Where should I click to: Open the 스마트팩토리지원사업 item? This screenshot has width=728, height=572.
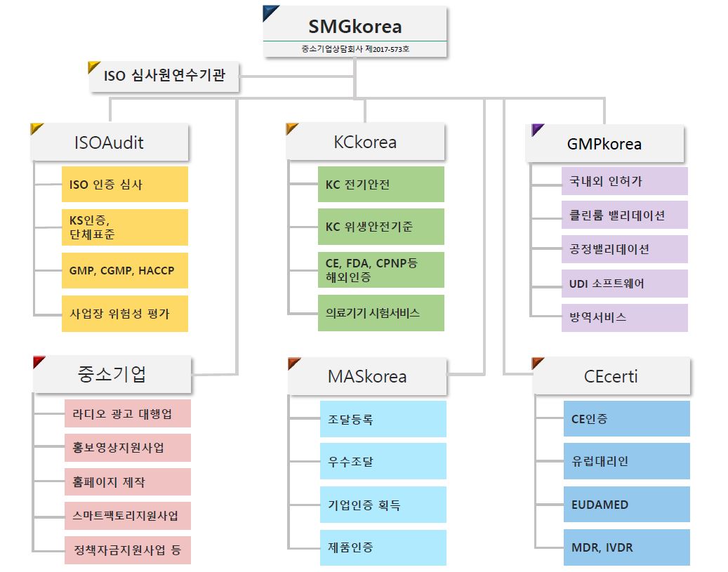(x=126, y=516)
